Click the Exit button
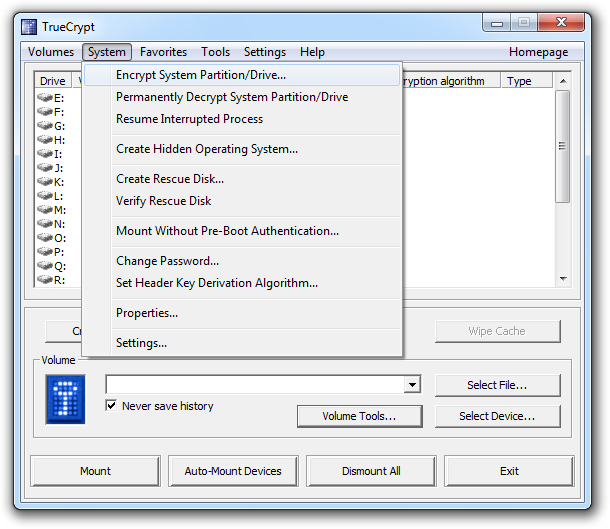The image size is (610, 529). click(x=509, y=471)
